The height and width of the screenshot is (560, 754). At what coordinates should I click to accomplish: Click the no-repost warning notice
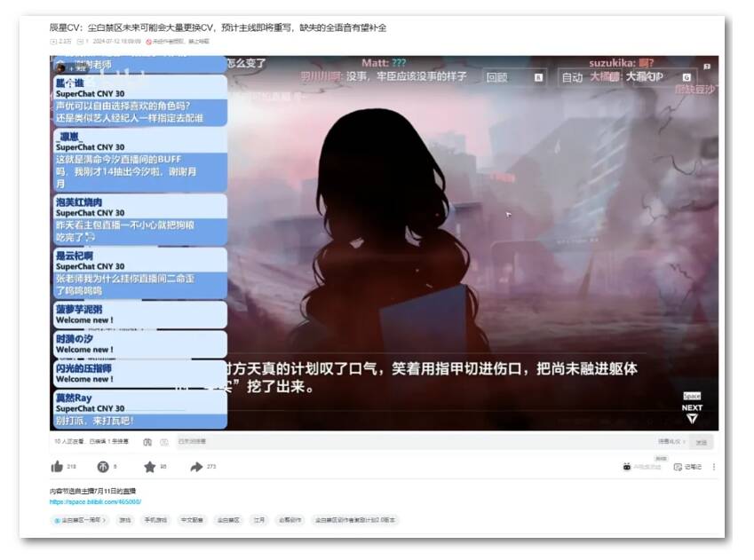[178, 42]
